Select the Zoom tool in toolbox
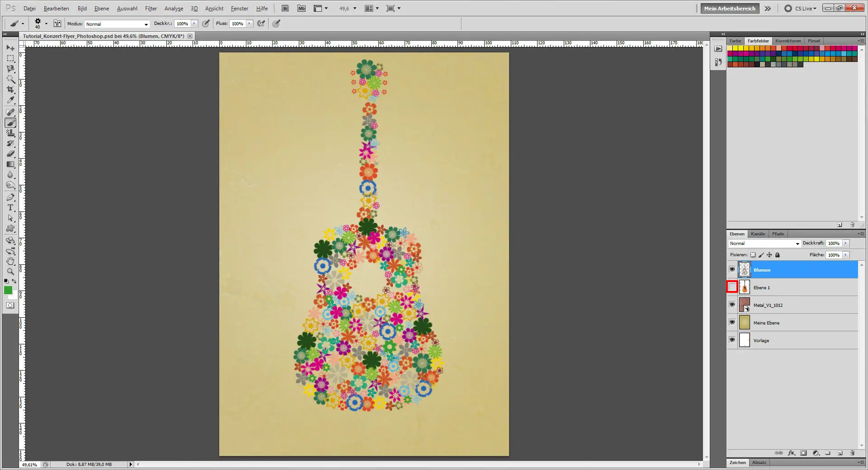The width and height of the screenshot is (868, 470). point(10,272)
